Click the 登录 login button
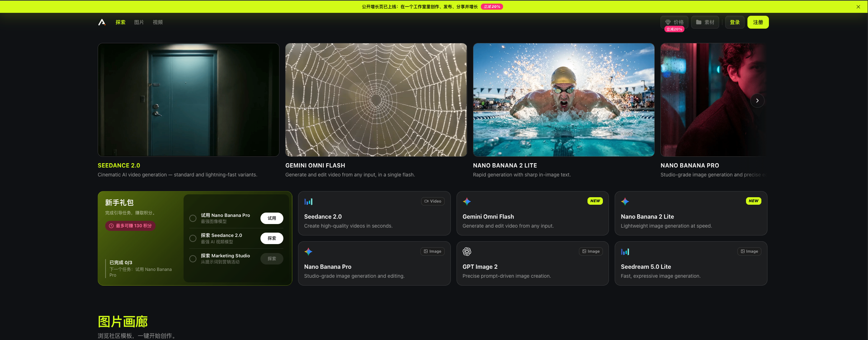The width and height of the screenshot is (868, 340). click(735, 22)
